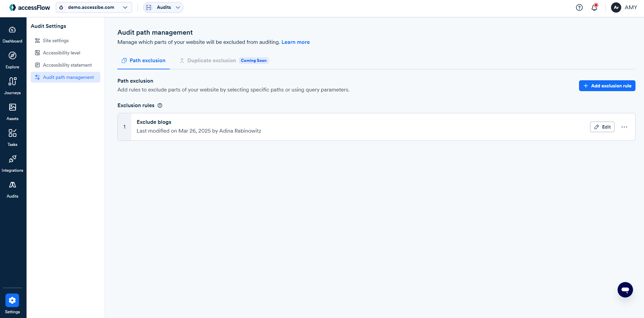Click the Coming Soon badge
The image size is (644, 318).
click(254, 61)
